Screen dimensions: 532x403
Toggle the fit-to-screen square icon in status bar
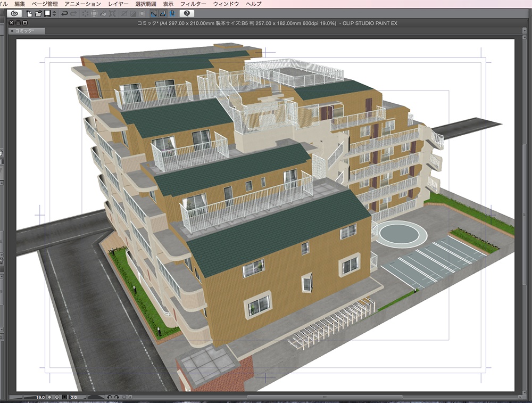click(x=65, y=397)
